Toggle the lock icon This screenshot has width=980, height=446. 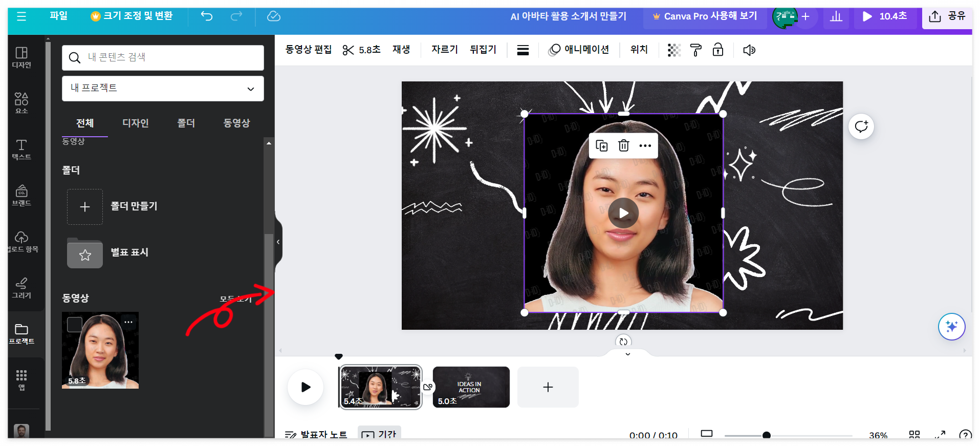(718, 50)
